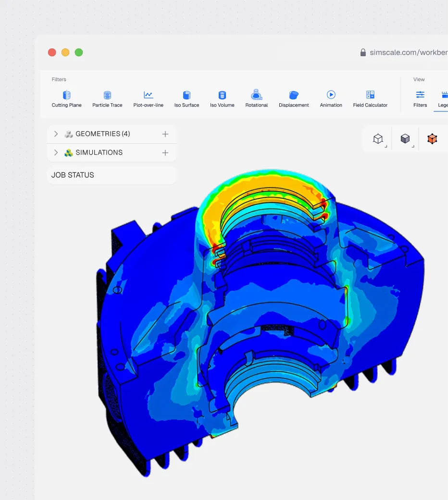
Task: Select the Rotational filter
Action: pyautogui.click(x=257, y=99)
